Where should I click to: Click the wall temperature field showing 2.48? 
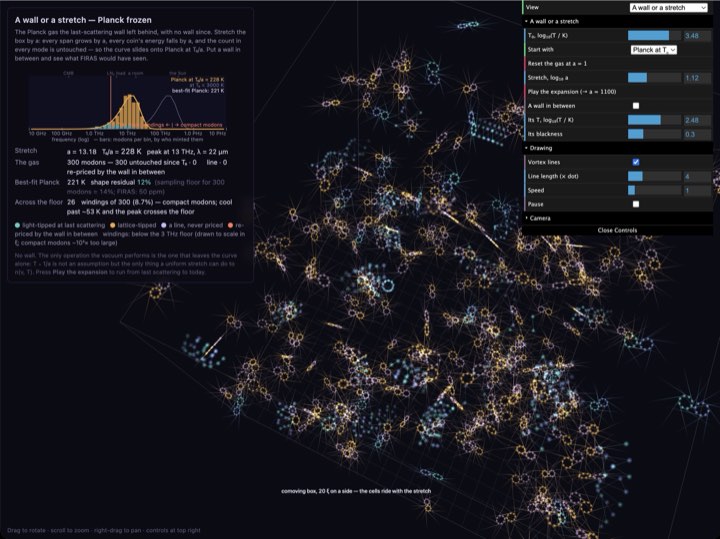click(x=697, y=120)
